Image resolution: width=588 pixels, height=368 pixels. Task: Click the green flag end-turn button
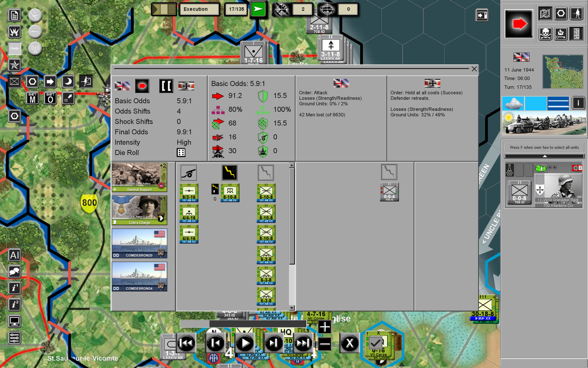tap(259, 9)
